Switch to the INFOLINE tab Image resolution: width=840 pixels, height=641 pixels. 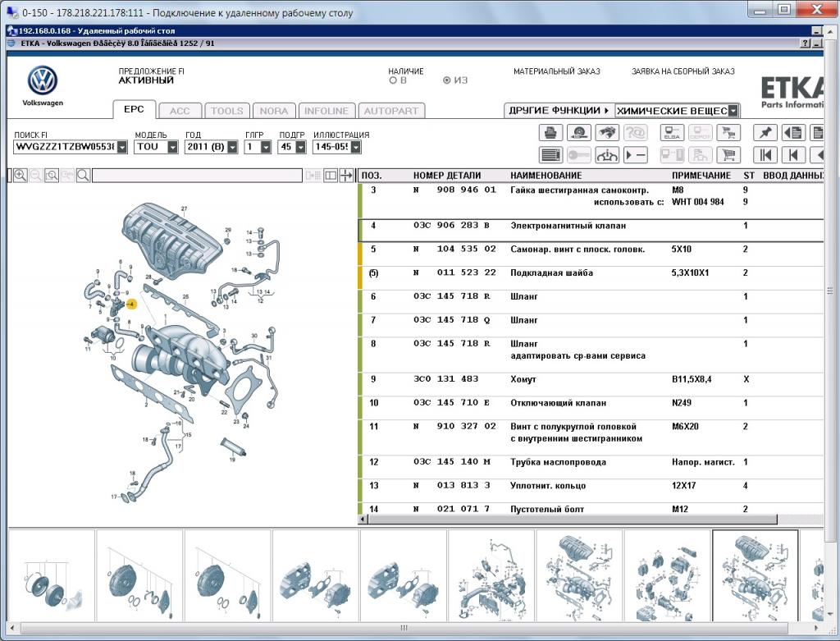(326, 111)
